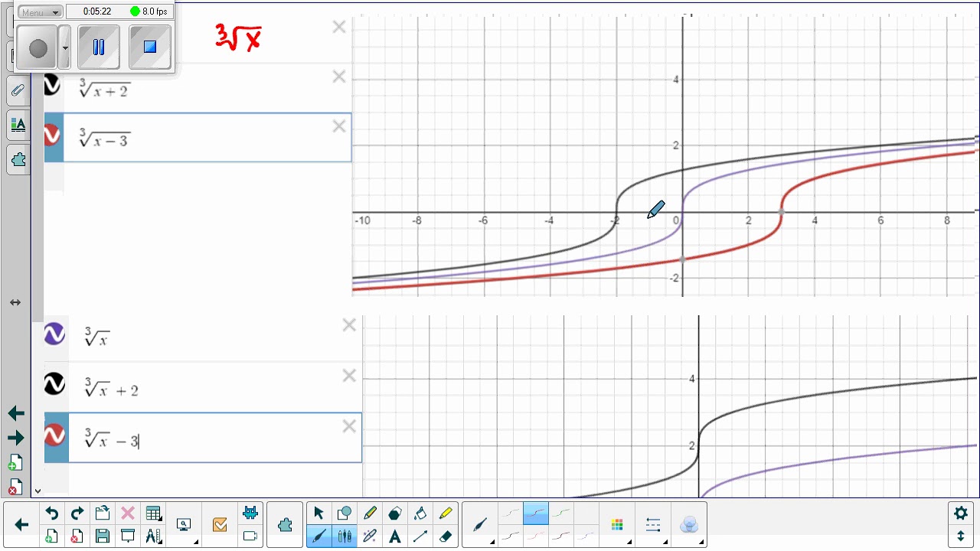Open the Add-ons puzzle piece in toolbar
Image resolution: width=980 pixels, height=551 pixels.
click(x=285, y=525)
